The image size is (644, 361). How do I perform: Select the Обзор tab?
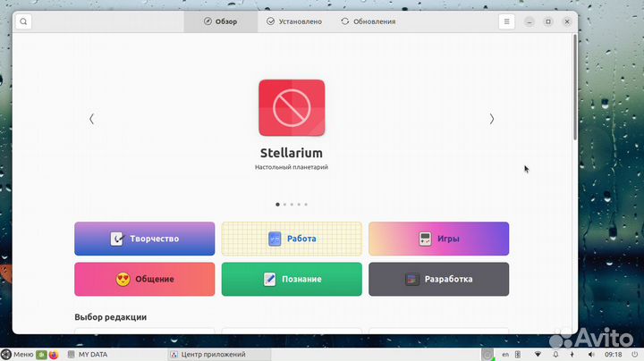pos(220,21)
